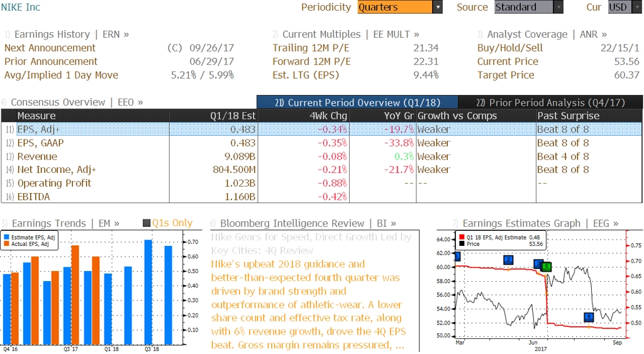Click blue marker 1 on estimates graph
644x354 pixels.
[458, 257]
